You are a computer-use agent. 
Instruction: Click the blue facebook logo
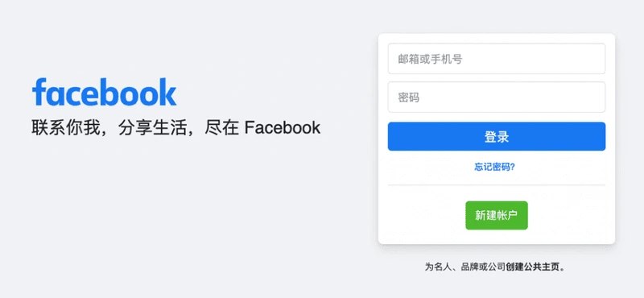point(105,92)
